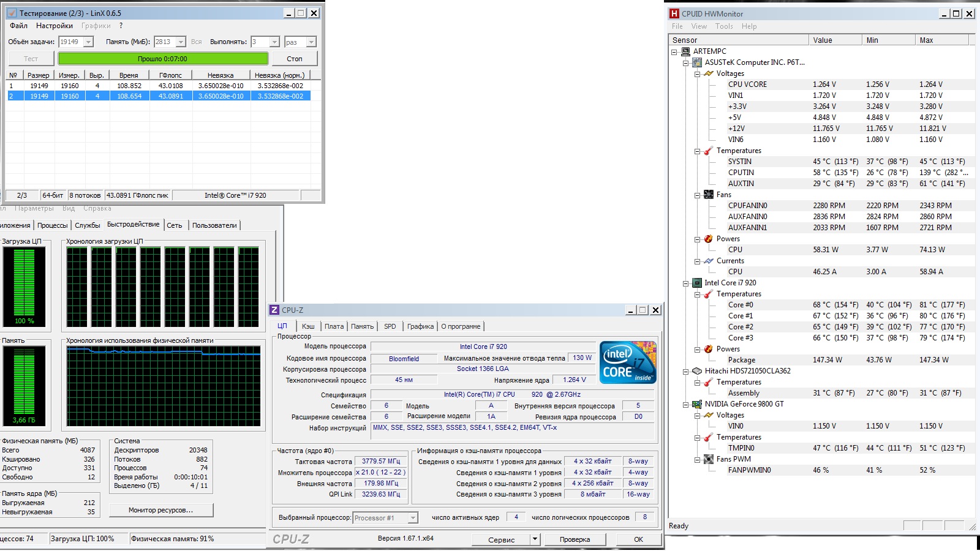Collapse the Hitachi HDS721050CLA362 node
980x551 pixels.
pyautogui.click(x=686, y=372)
